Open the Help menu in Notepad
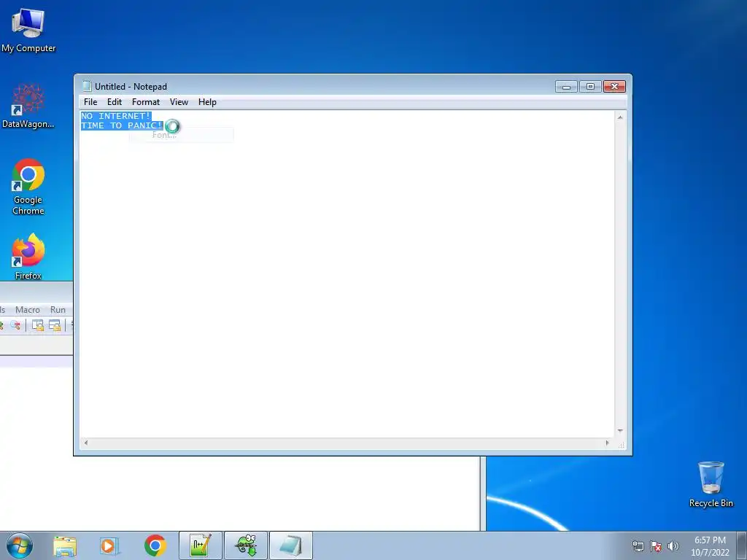 tap(207, 102)
